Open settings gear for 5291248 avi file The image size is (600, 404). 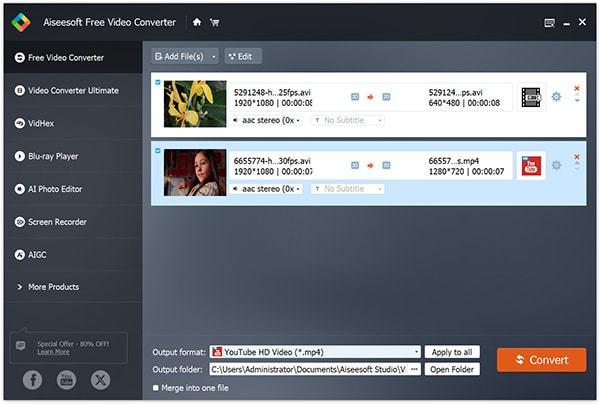pyautogui.click(x=556, y=97)
